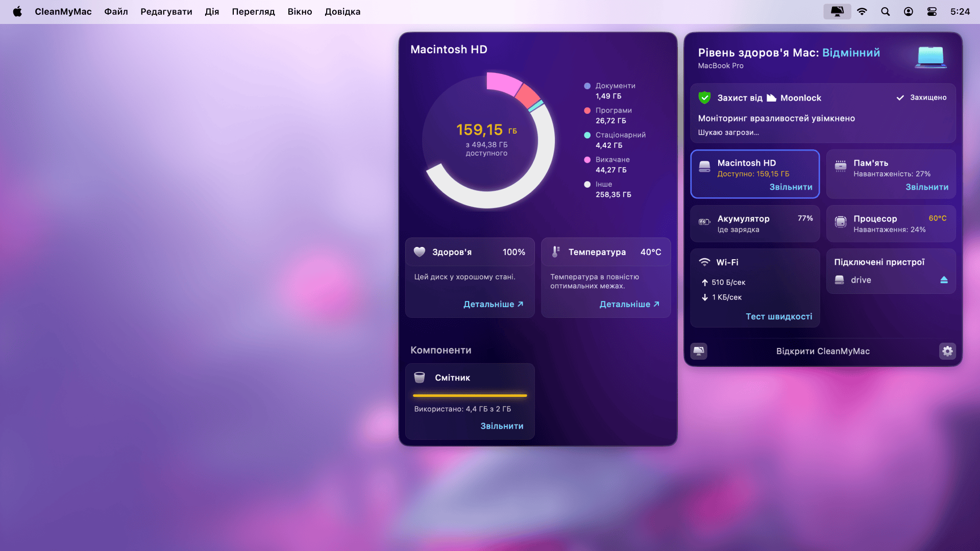
Task: Click the Акумулятор battery icon
Action: coord(704,222)
